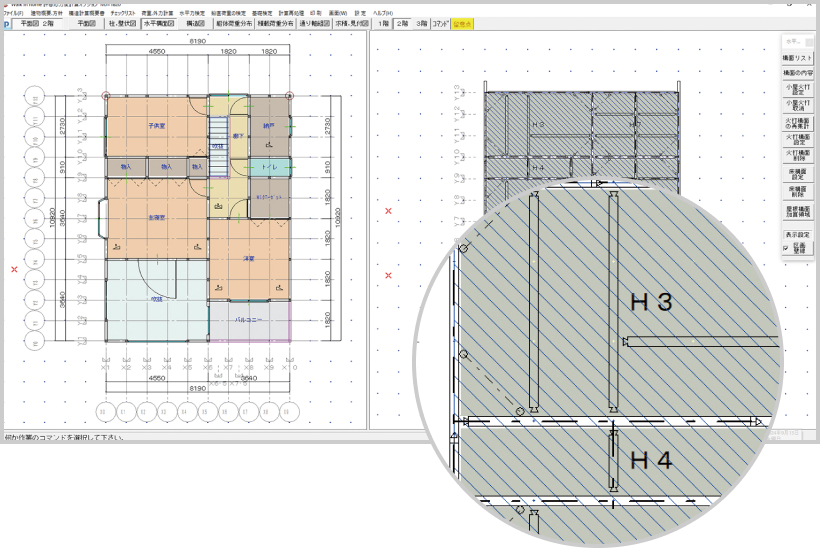Open the 建物概要・方針 menu
This screenshot has width=820, height=548.
tap(46, 13)
